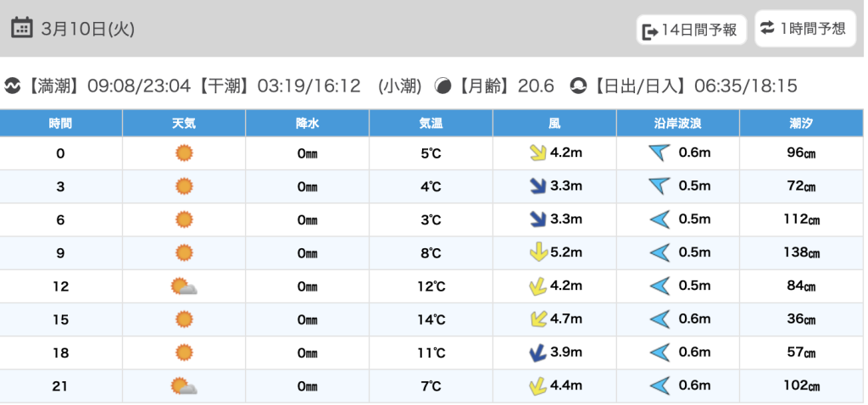Select the 天気 column header

[x=184, y=123]
